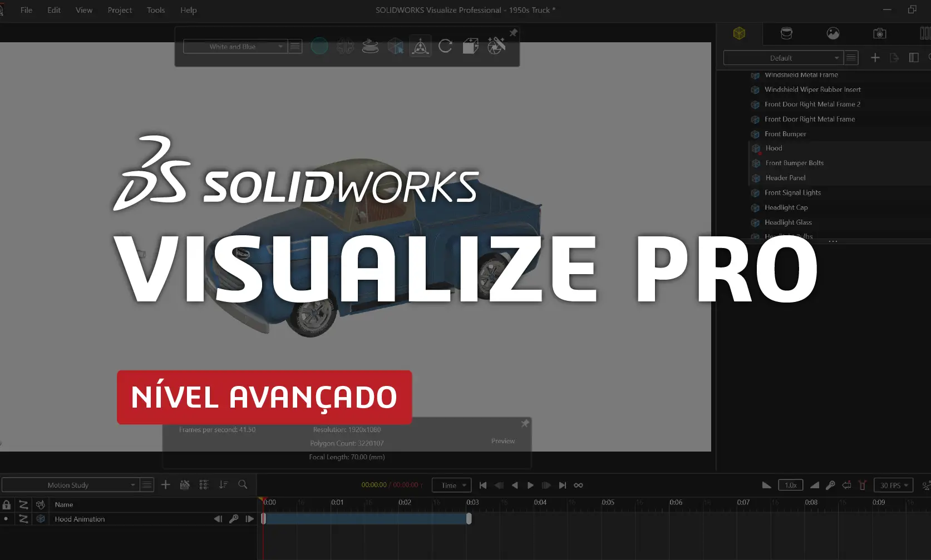The width and height of the screenshot is (931, 560).
Task: Toggle loop playback infinity icon
Action: click(578, 485)
